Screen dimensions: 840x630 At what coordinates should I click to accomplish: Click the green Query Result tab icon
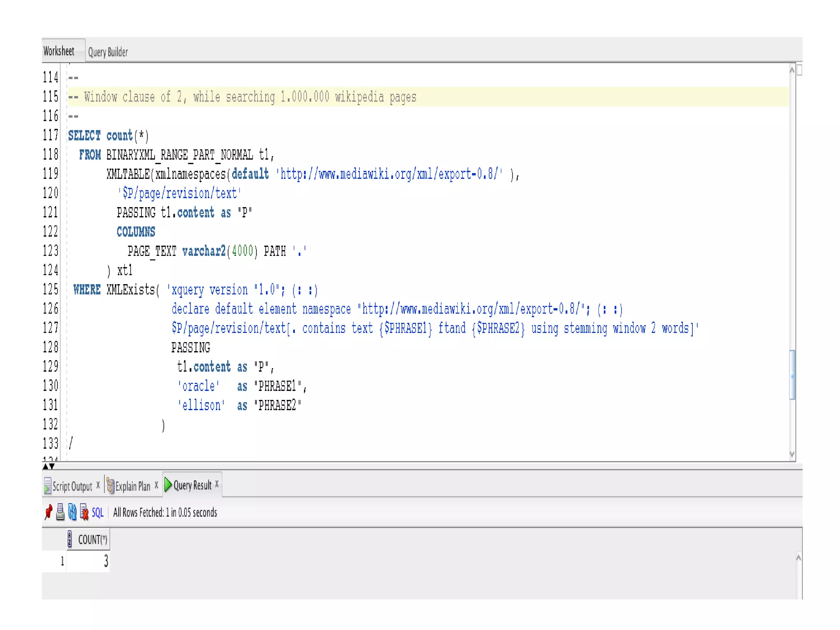tap(168, 485)
